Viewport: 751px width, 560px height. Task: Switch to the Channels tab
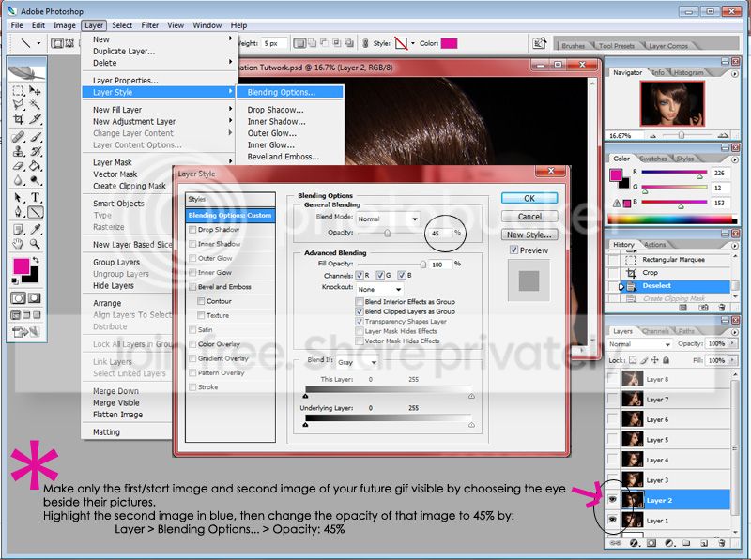pos(655,331)
